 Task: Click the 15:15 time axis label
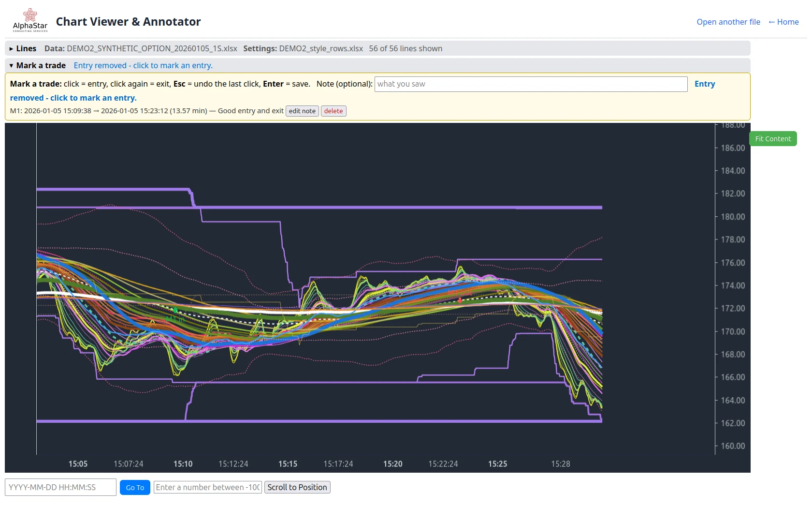tap(288, 463)
